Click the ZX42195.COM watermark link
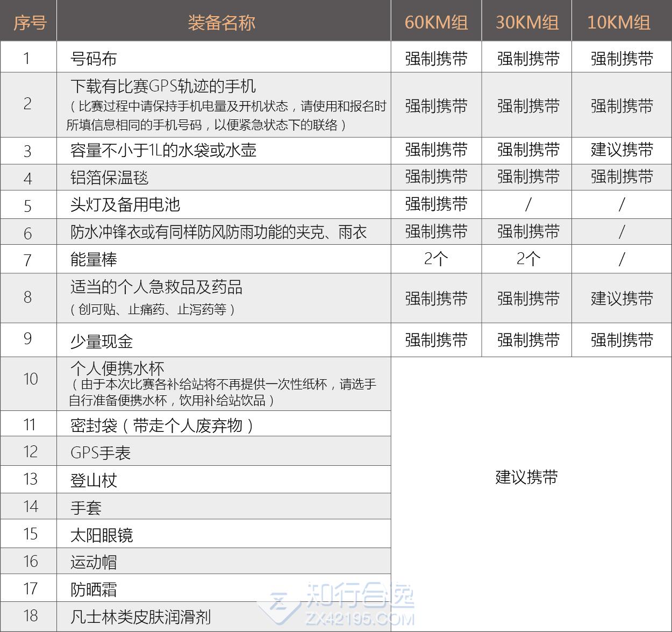Viewport: 672px width, 632px height. tap(360, 619)
